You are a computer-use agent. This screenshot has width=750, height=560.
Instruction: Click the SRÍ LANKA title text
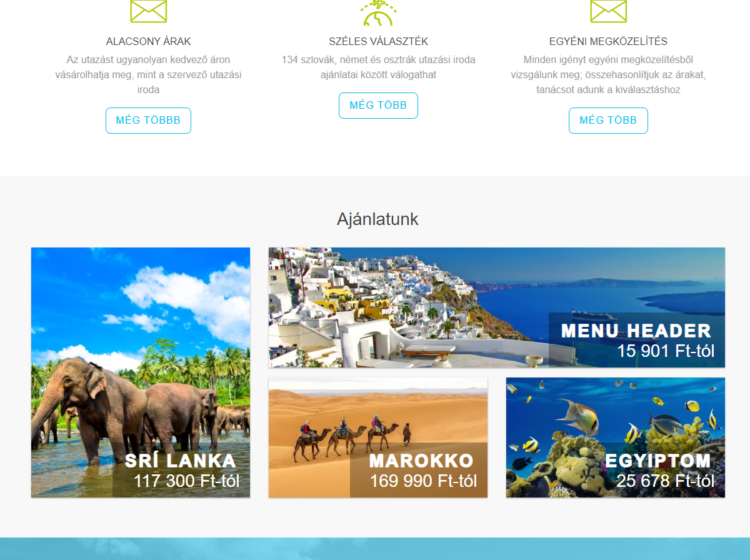(x=181, y=461)
